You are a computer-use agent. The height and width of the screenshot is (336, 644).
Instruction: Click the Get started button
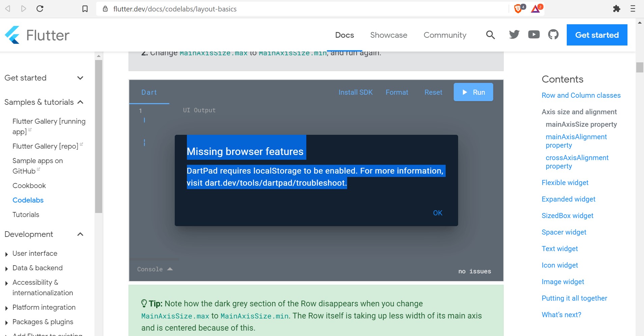(597, 35)
